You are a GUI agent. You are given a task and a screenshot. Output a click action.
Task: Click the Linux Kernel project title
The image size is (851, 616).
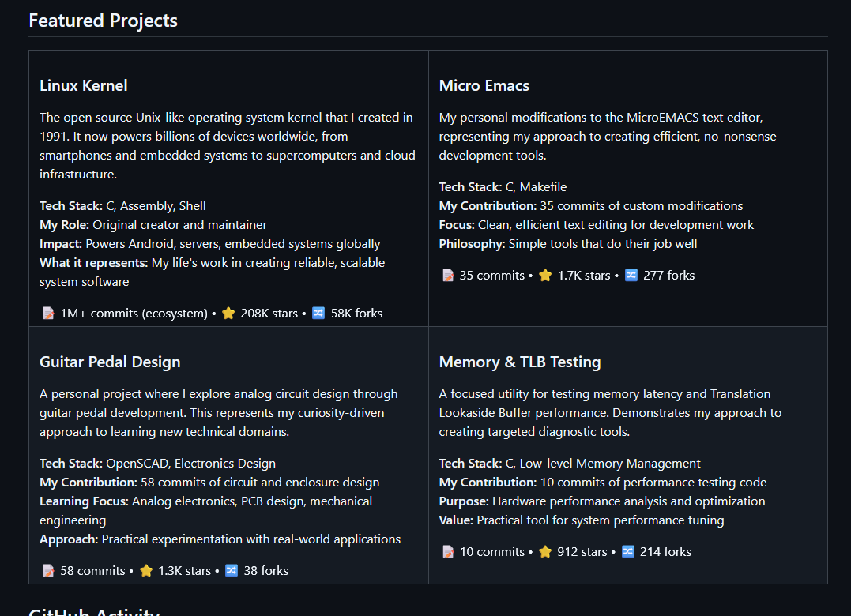coord(84,85)
